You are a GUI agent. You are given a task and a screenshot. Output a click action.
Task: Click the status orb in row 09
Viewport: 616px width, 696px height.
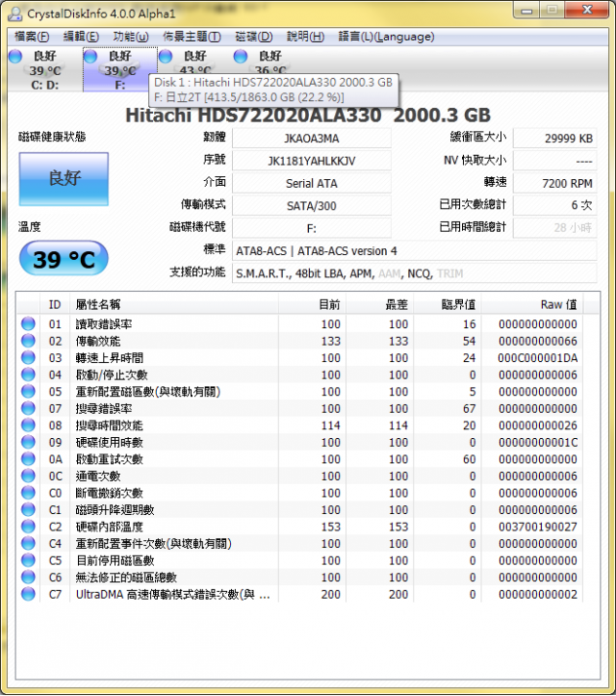pyautogui.click(x=28, y=442)
